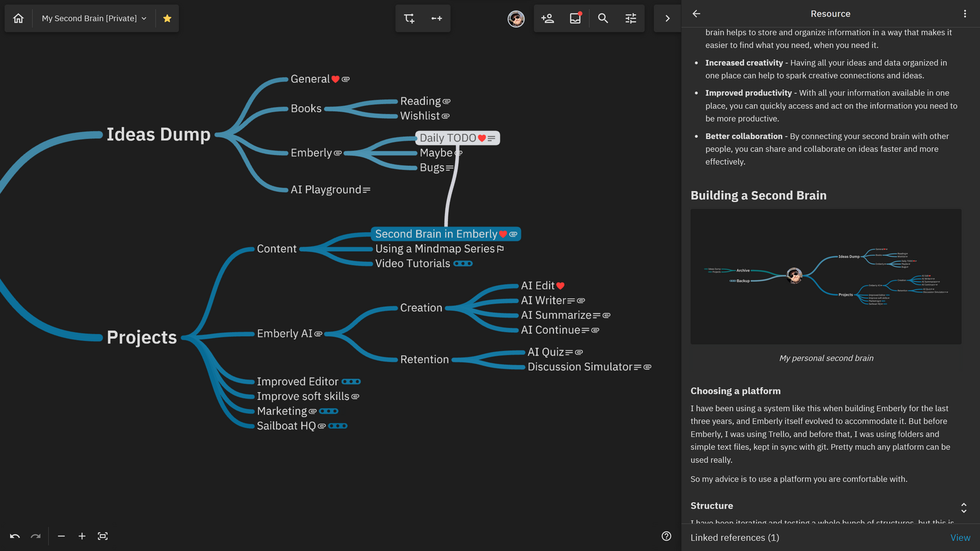Expand collapsed children of Sailboat HQ
Viewport: 980px width, 551px height.
[337, 426]
